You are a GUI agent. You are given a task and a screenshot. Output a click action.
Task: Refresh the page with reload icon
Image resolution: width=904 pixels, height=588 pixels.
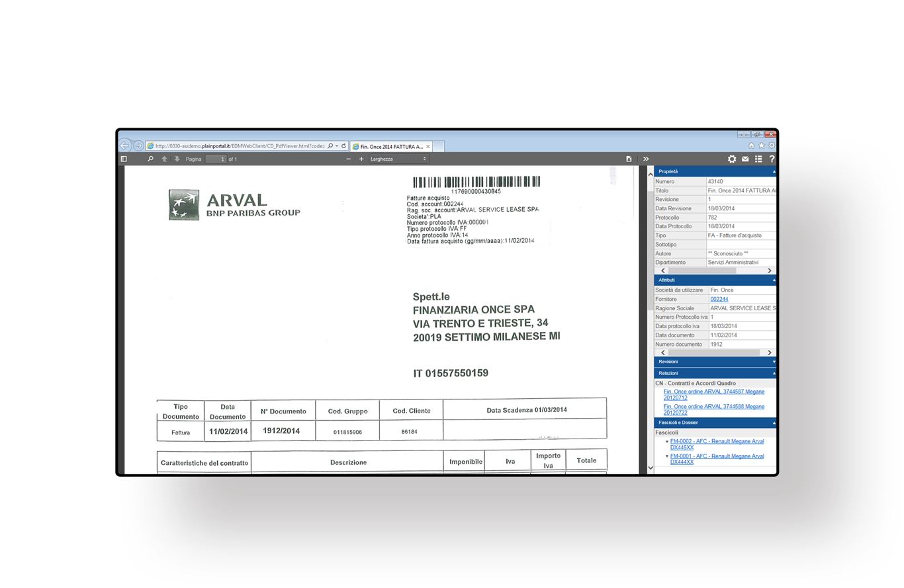click(344, 146)
